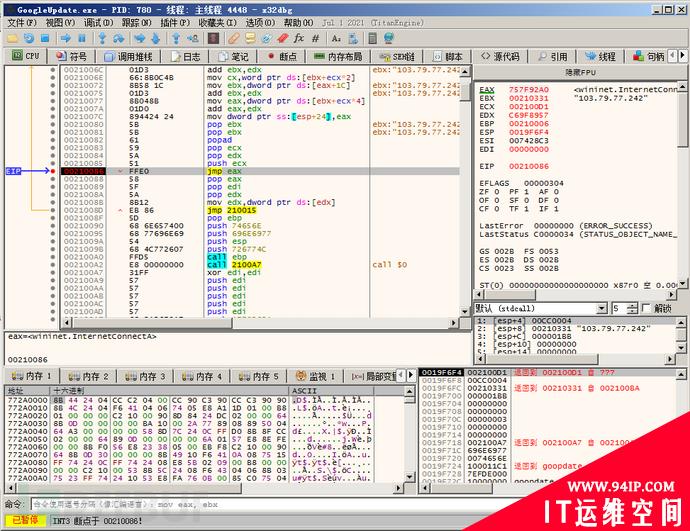This screenshot has width=690, height=531.
Task: Switch to the 符号 tab
Action: pyautogui.click(x=72, y=56)
